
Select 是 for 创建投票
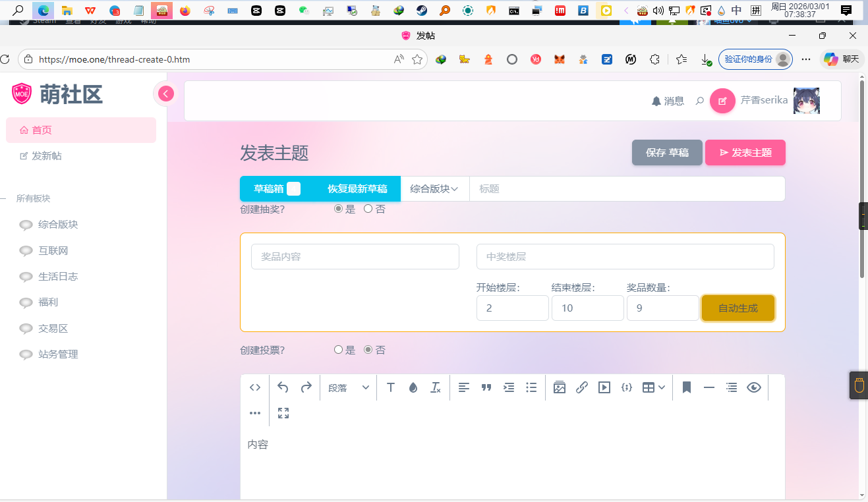point(339,350)
